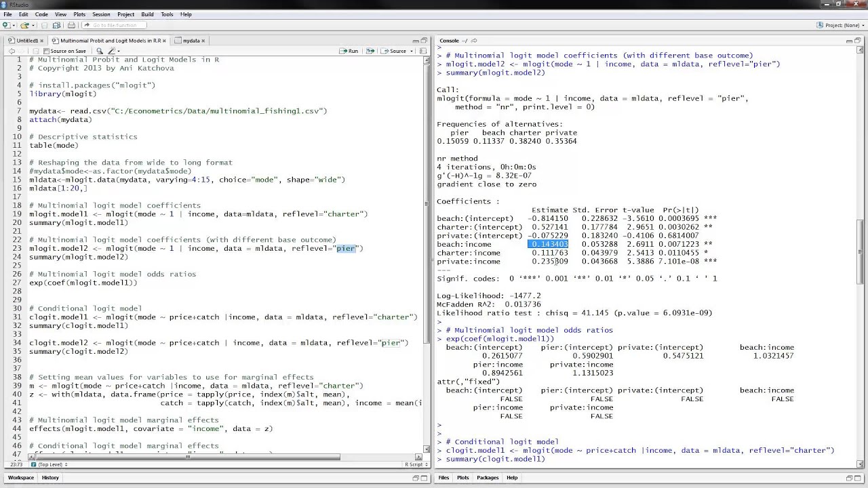This screenshot has height=488, width=868.
Task: Close the Multinomial Probit and Logit tab
Action: [x=164, y=41]
